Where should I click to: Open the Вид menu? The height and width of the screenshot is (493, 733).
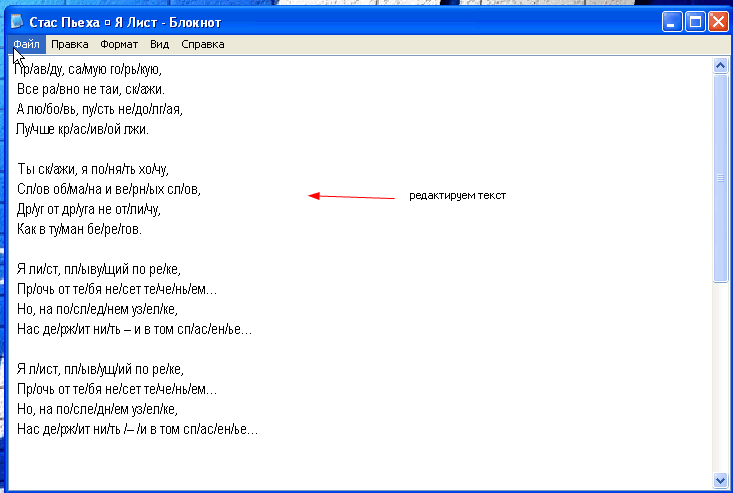coord(159,44)
